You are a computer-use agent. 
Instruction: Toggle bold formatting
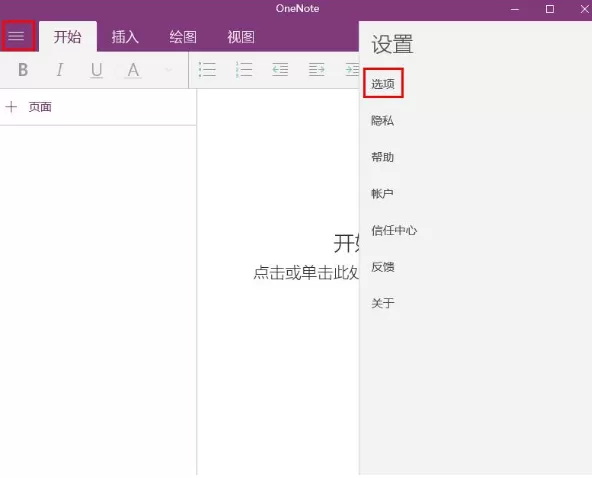(x=23, y=70)
